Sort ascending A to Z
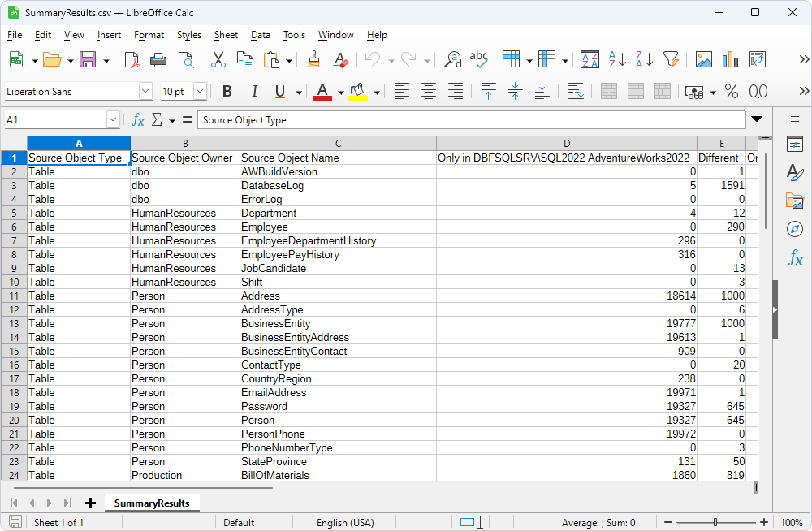 pyautogui.click(x=617, y=59)
